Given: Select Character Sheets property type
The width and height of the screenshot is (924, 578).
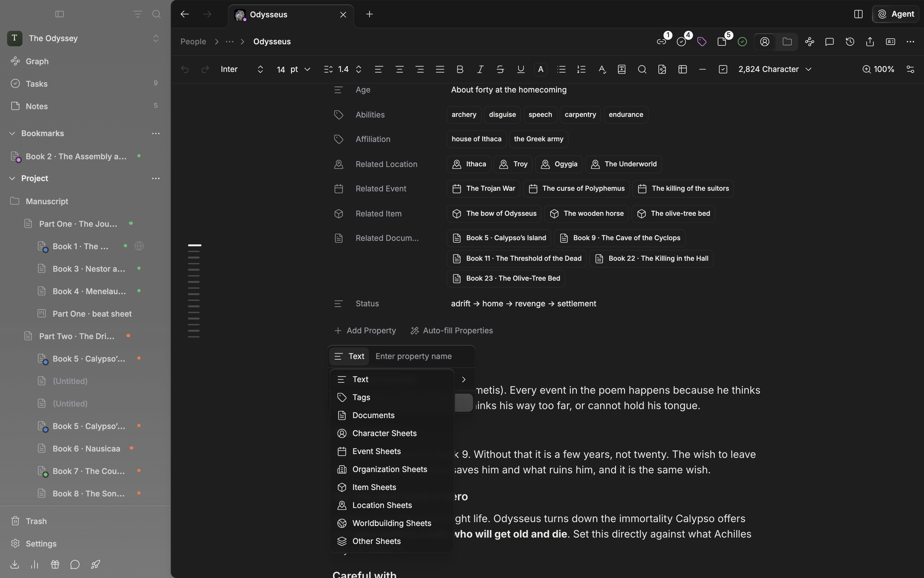Looking at the screenshot, I should click(392, 433).
